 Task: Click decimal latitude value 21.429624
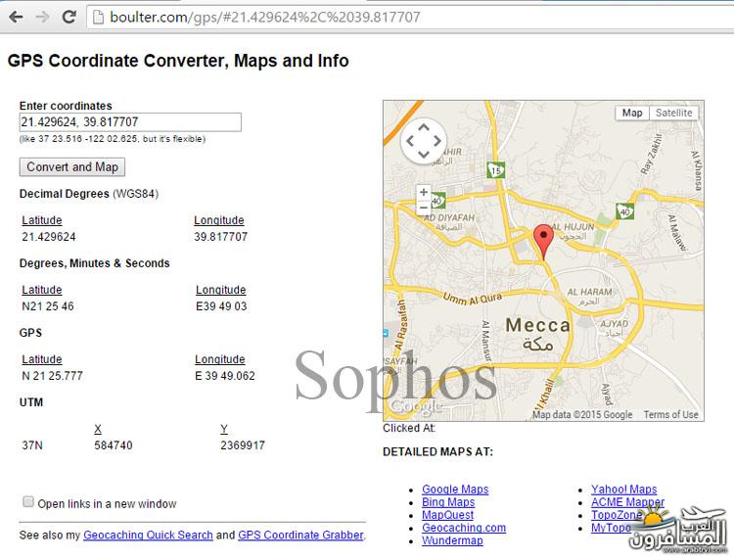pyautogui.click(x=49, y=237)
